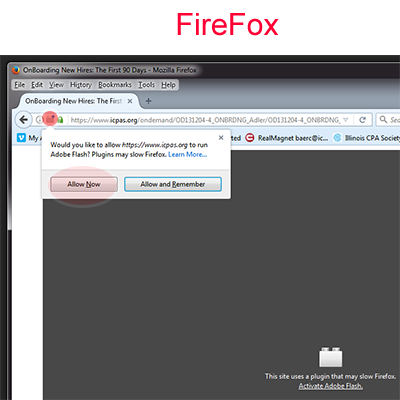Click the Allow and Remember button
The width and height of the screenshot is (400, 400).
click(x=173, y=184)
